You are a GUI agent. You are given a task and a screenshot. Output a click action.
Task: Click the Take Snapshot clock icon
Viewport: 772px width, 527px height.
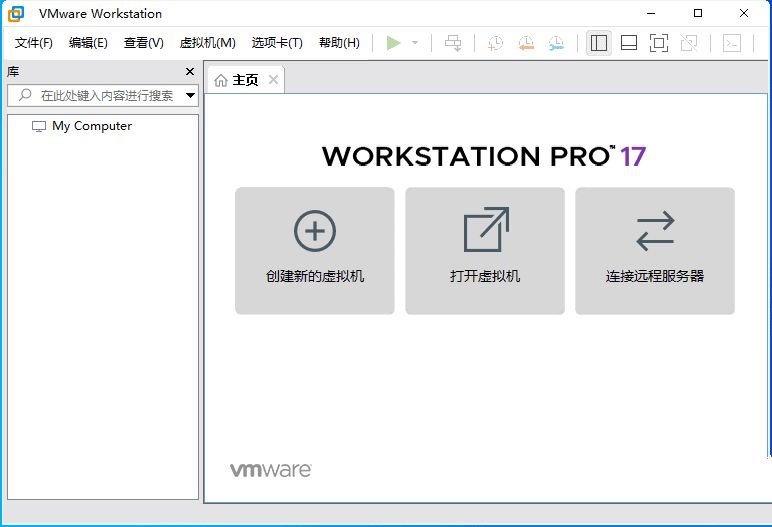[495, 43]
